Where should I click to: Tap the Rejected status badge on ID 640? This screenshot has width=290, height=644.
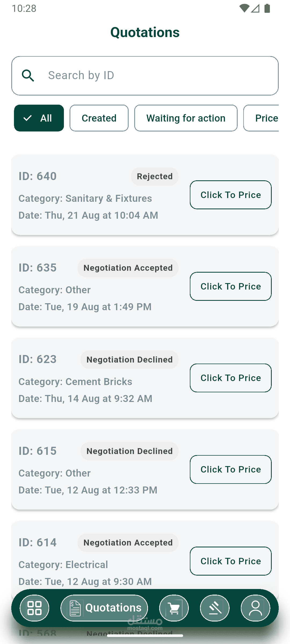pyautogui.click(x=155, y=177)
